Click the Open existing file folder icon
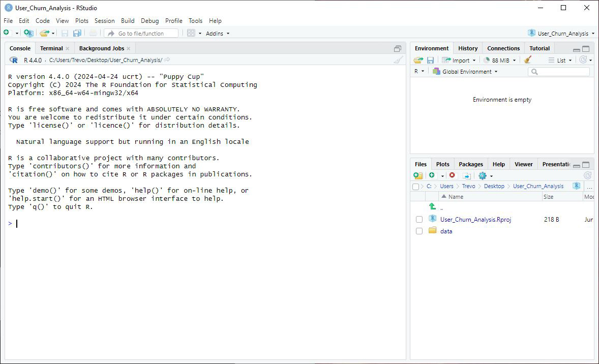This screenshot has height=364, width=599. tap(44, 33)
